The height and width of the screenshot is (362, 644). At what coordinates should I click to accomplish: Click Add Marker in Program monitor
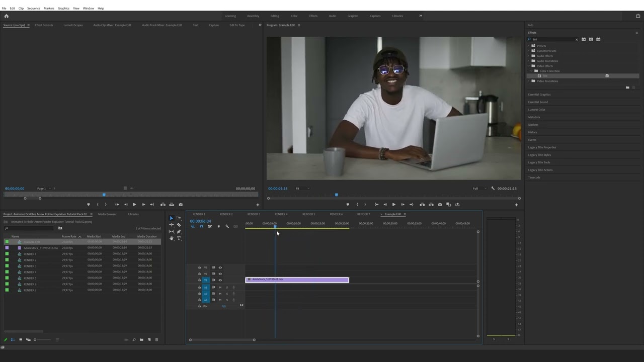[x=347, y=205]
